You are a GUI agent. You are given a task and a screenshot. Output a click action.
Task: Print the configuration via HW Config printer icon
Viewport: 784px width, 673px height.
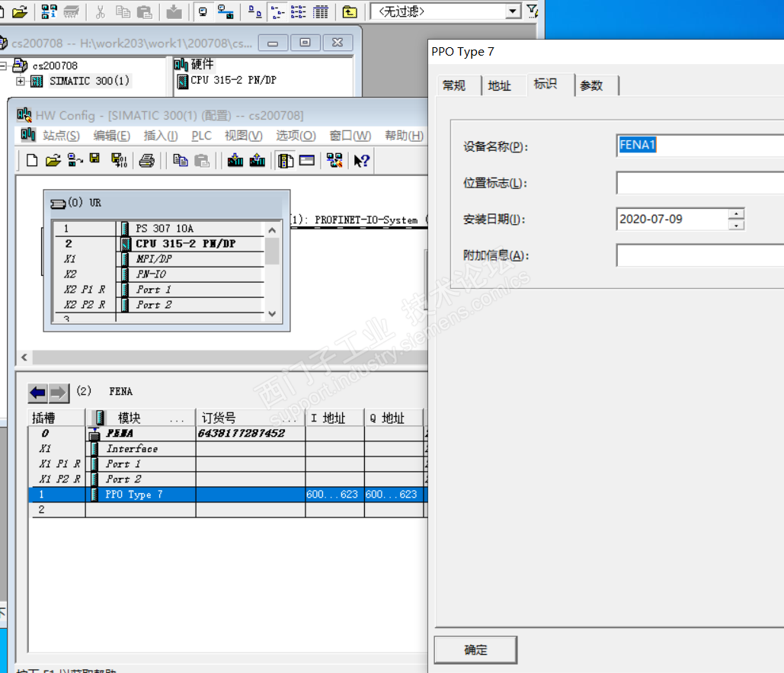146,161
